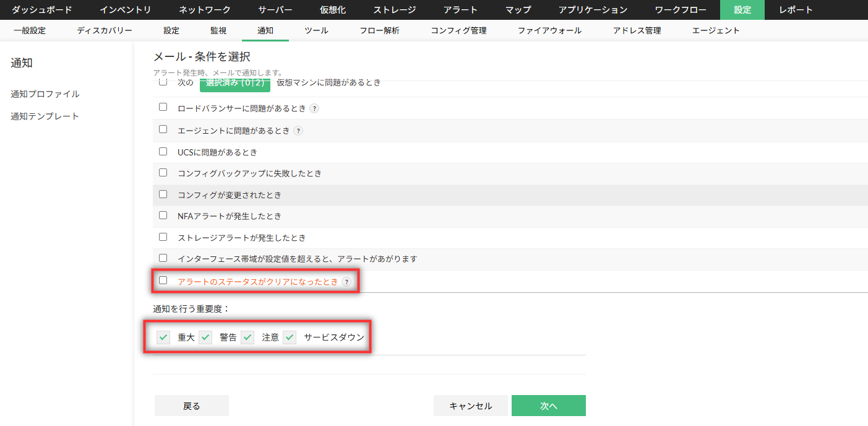Image resolution: width=868 pixels, height=426 pixels.
Task: Click コンフィグが変更されたとき label text
Action: [230, 195]
